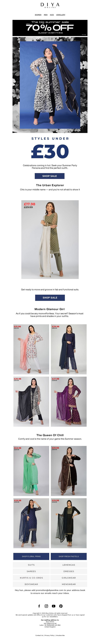Open the Facebook social icon
Viewport: 100px width, 644px height.
click(x=39, y=606)
